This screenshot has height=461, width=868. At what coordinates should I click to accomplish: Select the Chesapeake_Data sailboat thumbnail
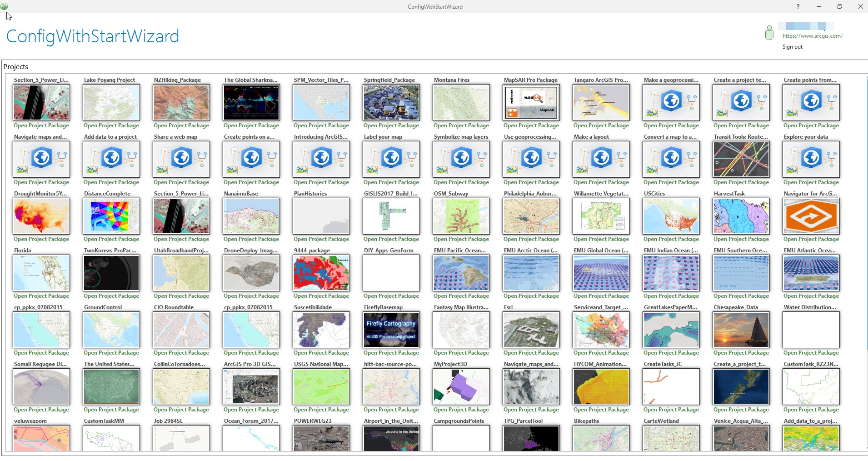pos(741,330)
